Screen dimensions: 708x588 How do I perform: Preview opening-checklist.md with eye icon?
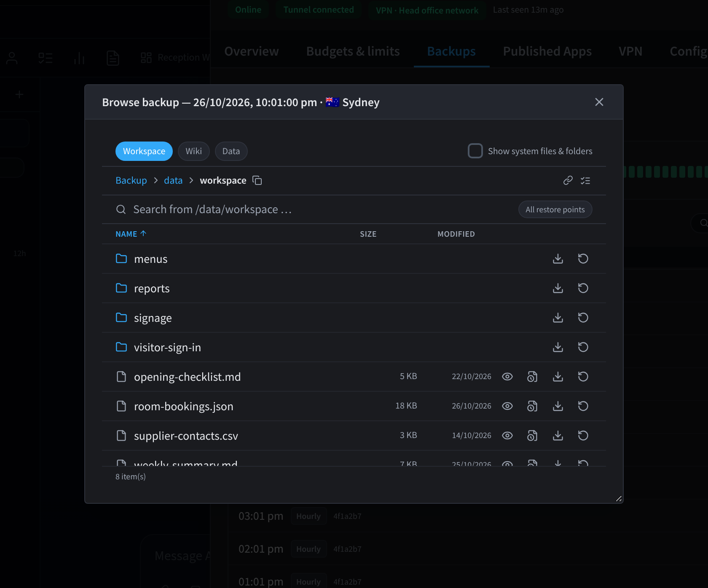[x=507, y=377]
